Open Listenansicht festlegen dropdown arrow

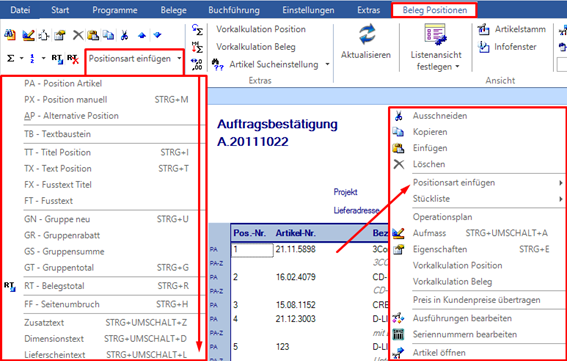pos(457,67)
